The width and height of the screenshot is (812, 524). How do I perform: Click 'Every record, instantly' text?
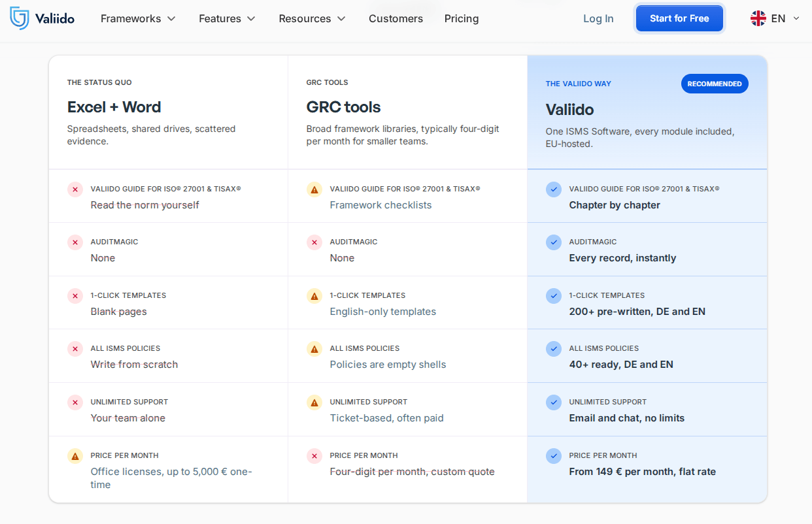(622, 258)
